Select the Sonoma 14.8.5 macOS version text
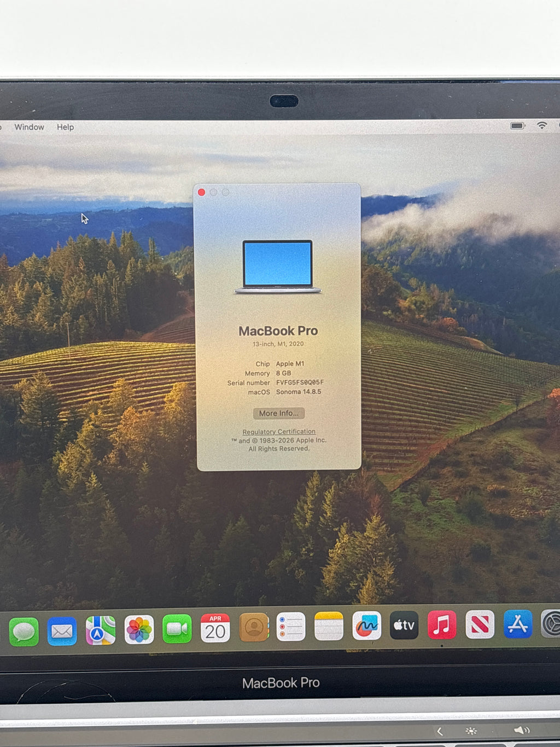Screen dimensions: 560x747 click(x=299, y=392)
